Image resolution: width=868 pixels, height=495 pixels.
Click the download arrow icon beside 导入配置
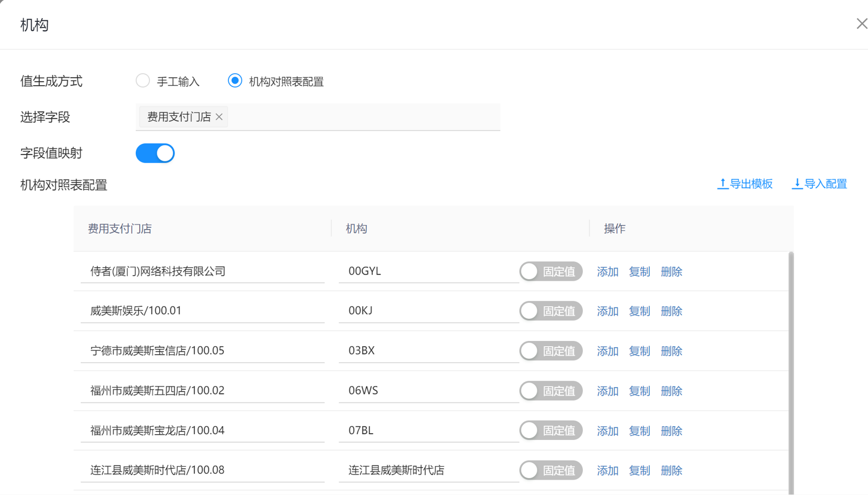[798, 184]
